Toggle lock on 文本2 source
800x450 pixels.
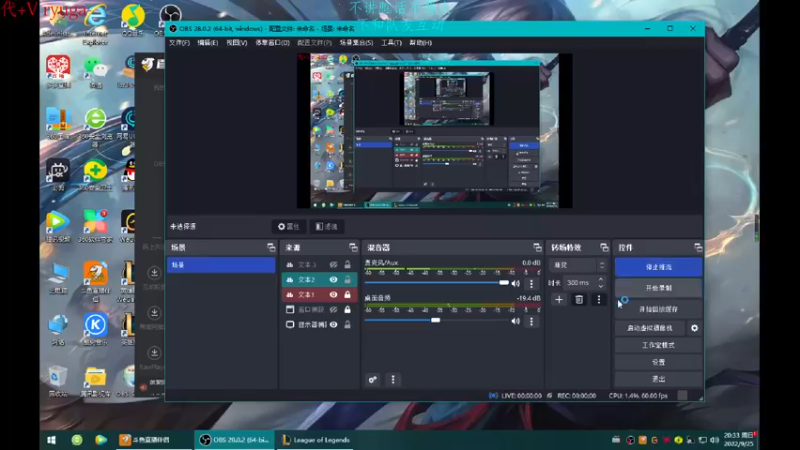[x=347, y=280]
